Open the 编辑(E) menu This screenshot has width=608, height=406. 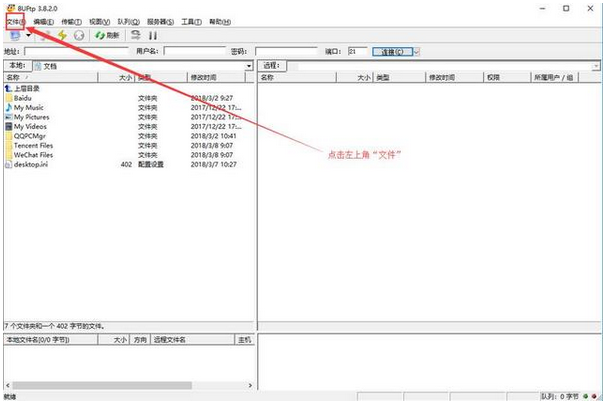pyautogui.click(x=43, y=22)
